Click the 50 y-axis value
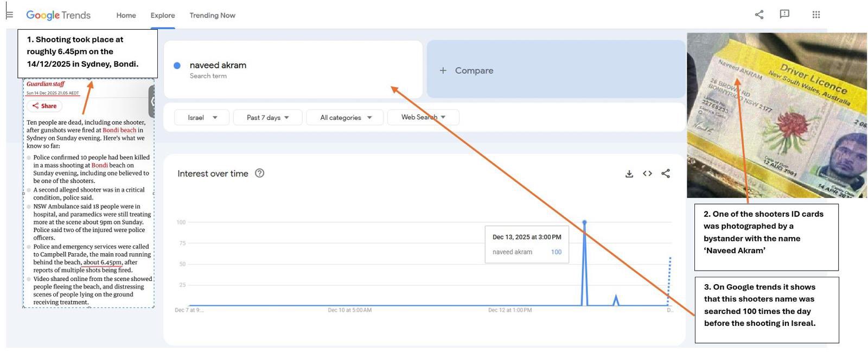This screenshot has height=353, width=868. [182, 264]
